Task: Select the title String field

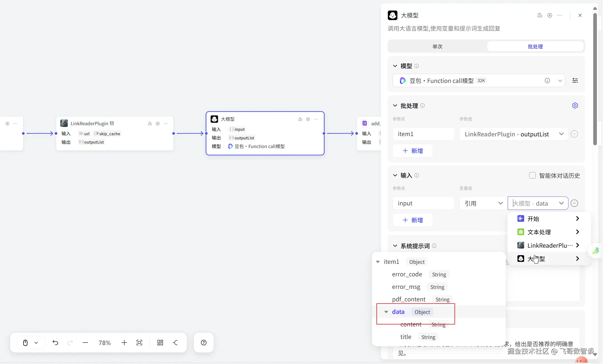Action: (x=406, y=337)
